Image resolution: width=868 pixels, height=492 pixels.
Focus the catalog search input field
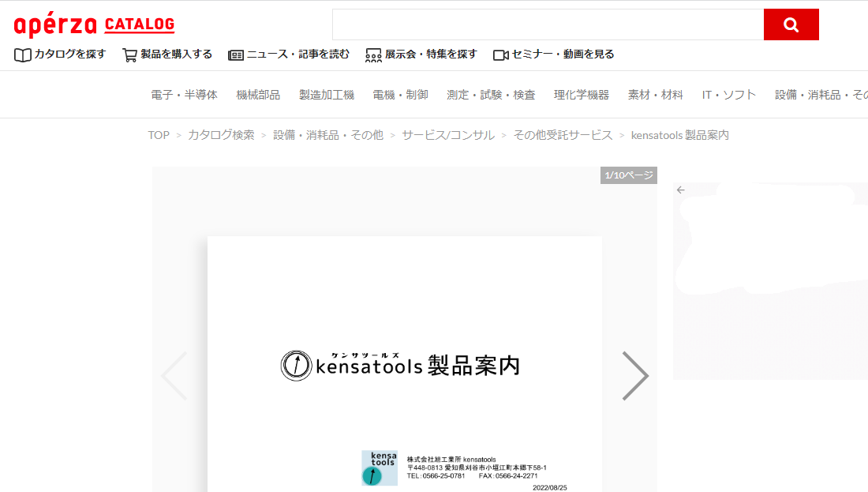tap(548, 24)
